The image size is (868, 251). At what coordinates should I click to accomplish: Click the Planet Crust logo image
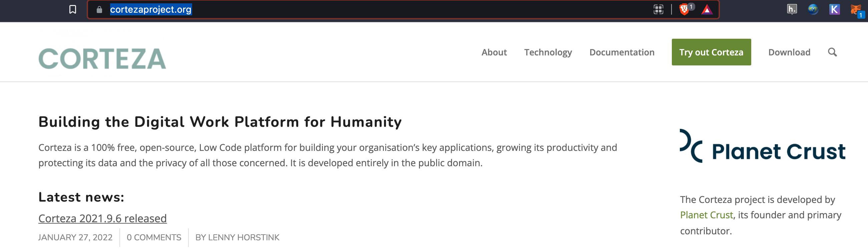tap(762, 146)
